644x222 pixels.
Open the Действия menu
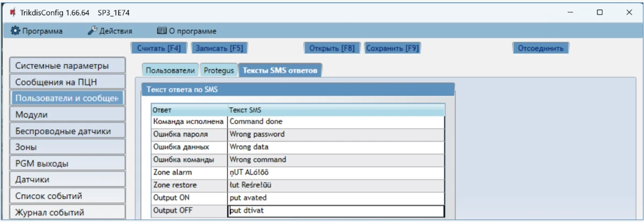[x=109, y=31]
